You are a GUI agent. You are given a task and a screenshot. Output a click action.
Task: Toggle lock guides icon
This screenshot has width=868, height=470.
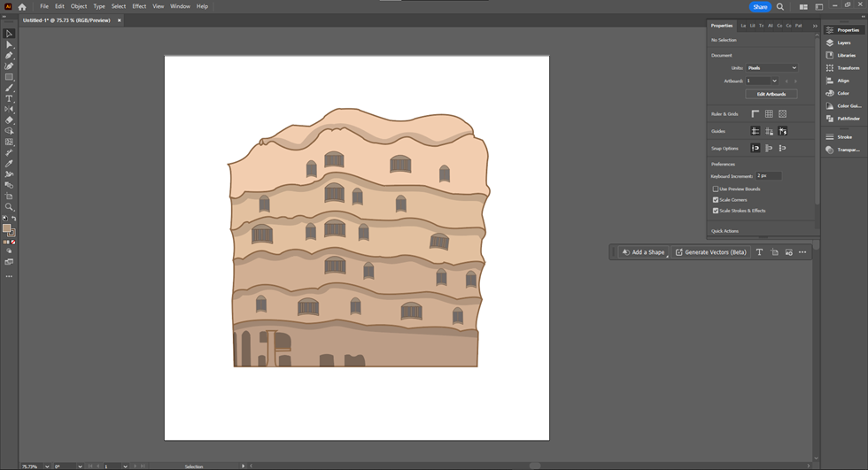pos(769,131)
